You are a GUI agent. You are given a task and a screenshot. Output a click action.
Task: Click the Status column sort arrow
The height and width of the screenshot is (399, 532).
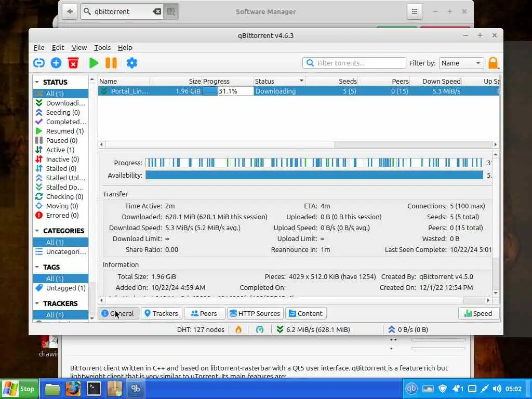(301, 81)
